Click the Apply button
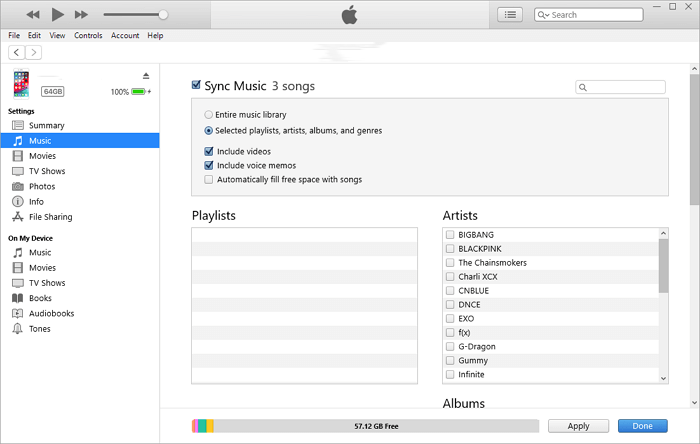Screen dimensions: 700x444 click(x=579, y=426)
